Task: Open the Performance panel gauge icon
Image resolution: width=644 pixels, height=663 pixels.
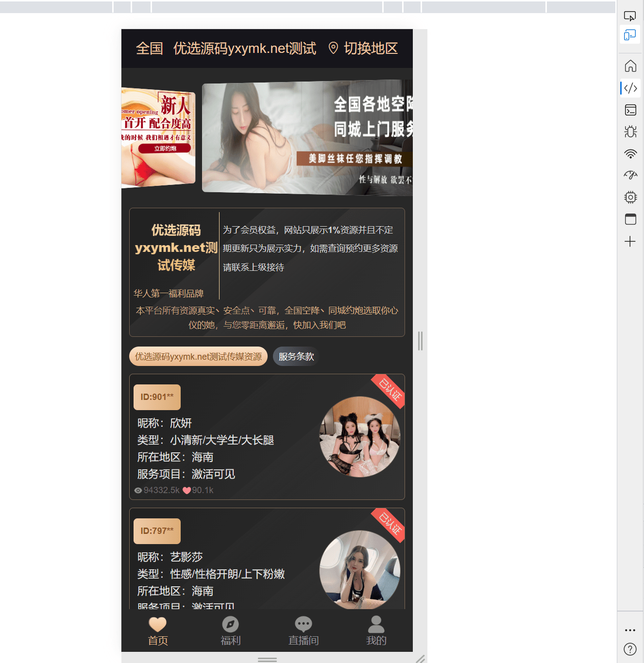Action: point(630,175)
